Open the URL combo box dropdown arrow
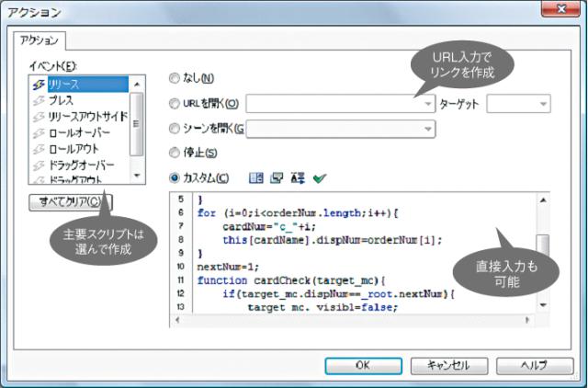588x388 pixels. click(428, 104)
